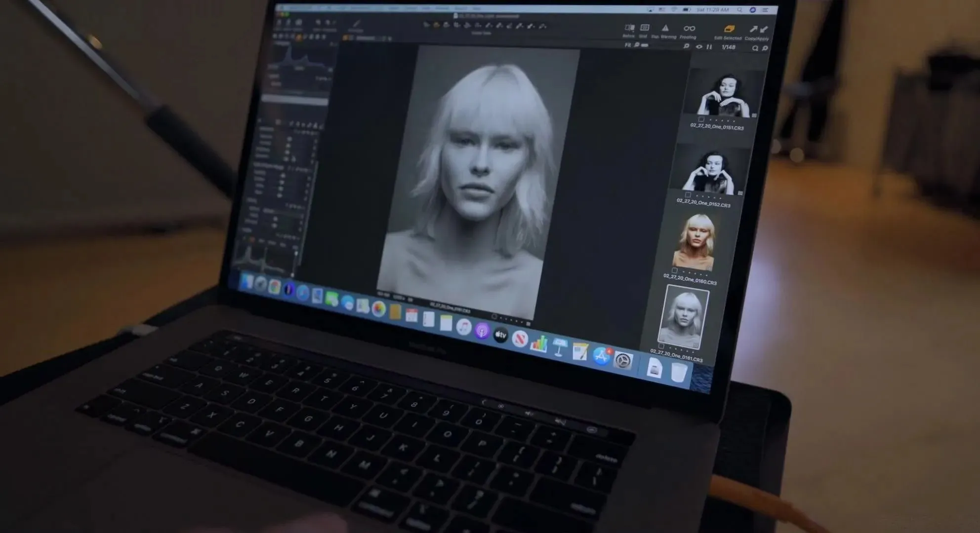
Task: Click the Copy adjustments up-arrow icon
Action: point(753,30)
